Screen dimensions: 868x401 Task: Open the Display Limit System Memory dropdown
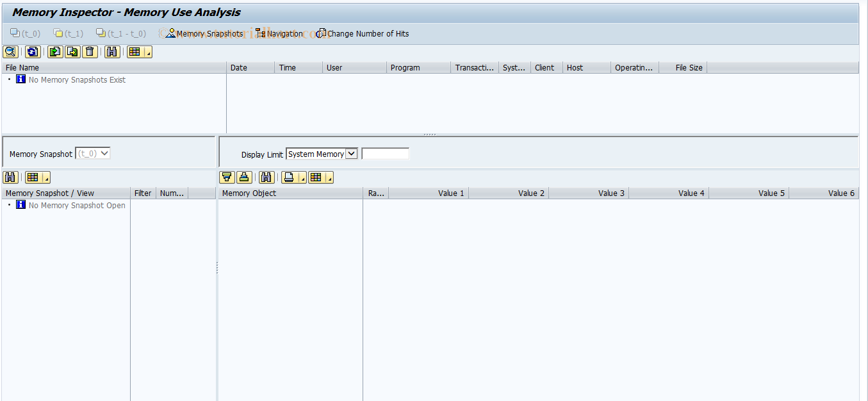click(322, 154)
